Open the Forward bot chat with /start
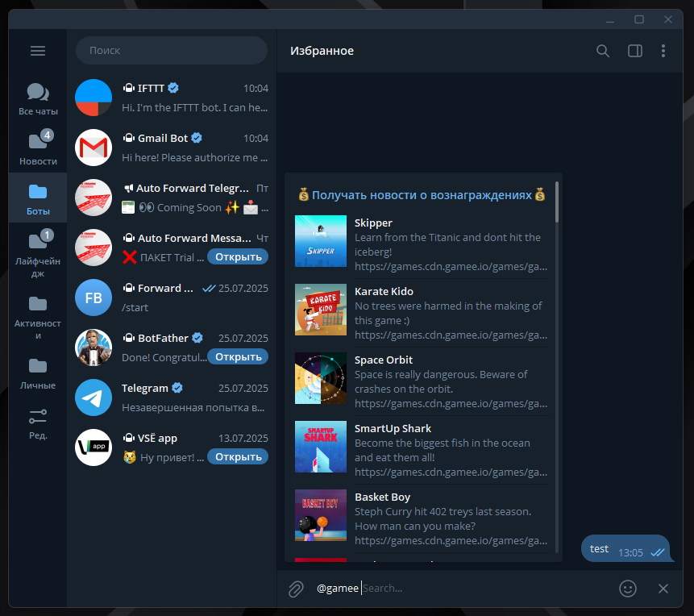The height and width of the screenshot is (616, 694). pyautogui.click(x=172, y=298)
